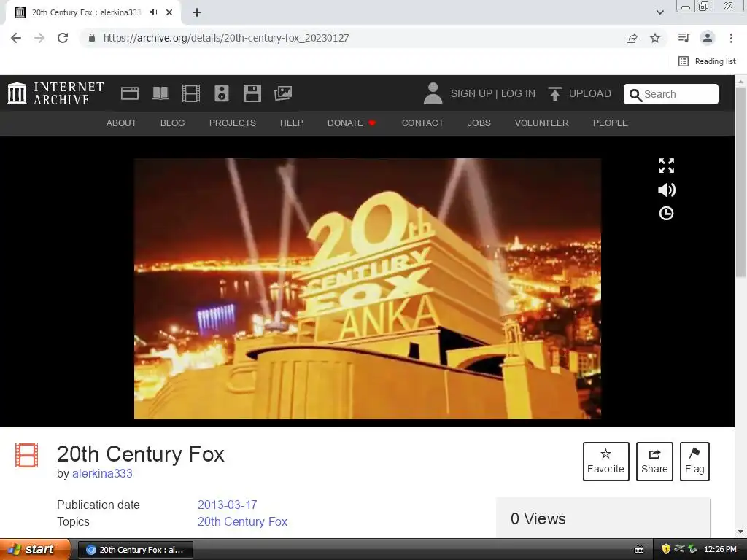Open the 20th Century Fox topic link
Screen dimensions: 747x560
coord(242,521)
